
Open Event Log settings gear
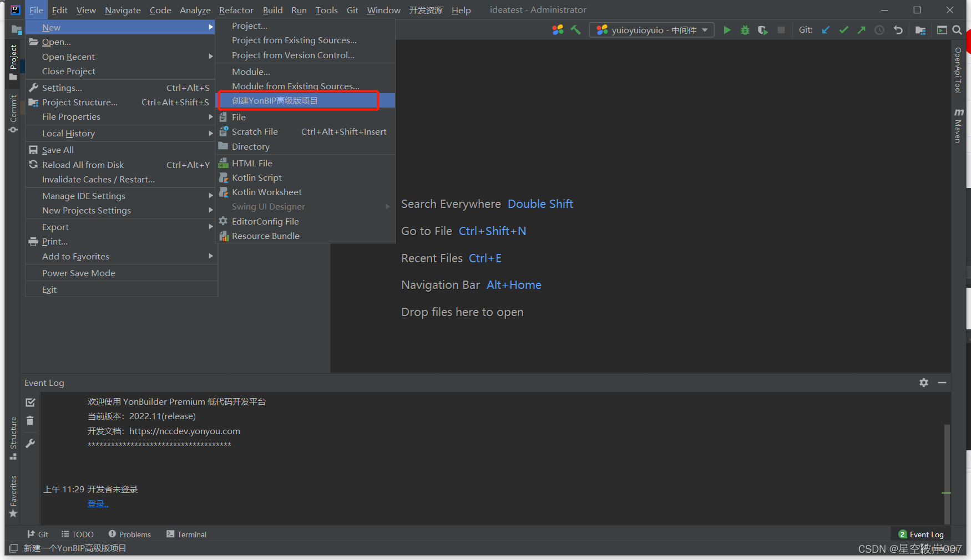click(x=924, y=383)
